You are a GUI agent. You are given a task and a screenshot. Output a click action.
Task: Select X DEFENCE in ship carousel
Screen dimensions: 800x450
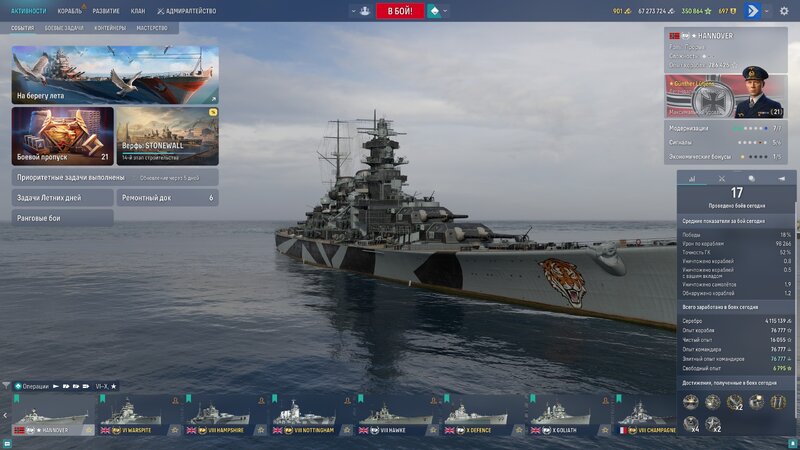484,415
